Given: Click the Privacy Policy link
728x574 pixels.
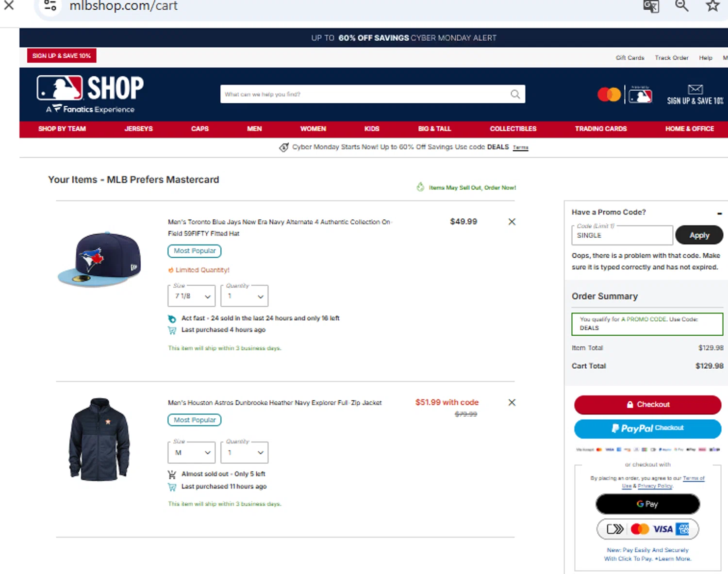Looking at the screenshot, I should click(655, 486).
